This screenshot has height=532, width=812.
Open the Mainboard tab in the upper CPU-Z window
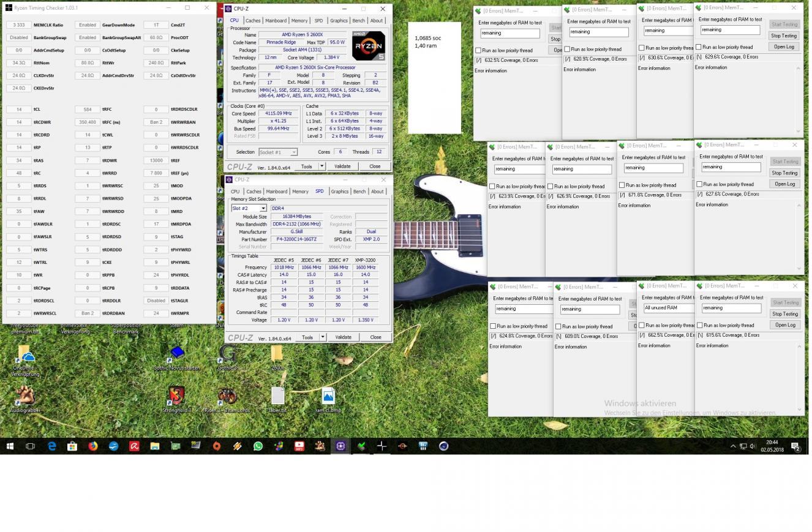click(x=276, y=20)
